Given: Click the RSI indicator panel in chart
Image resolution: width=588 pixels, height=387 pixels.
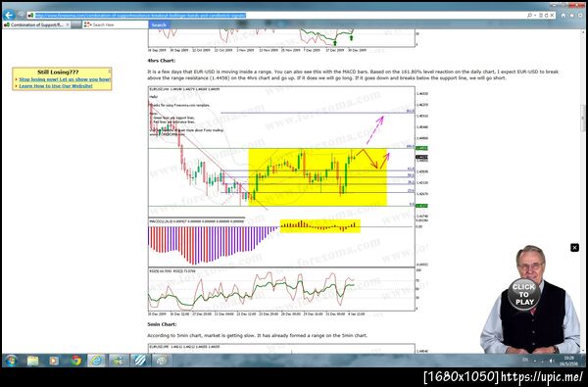Looking at the screenshot, I should tap(281, 289).
